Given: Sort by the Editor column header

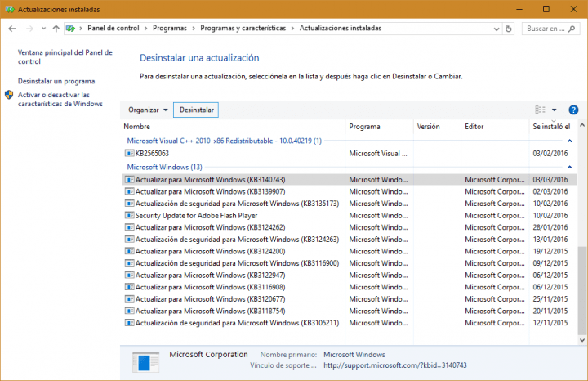Looking at the screenshot, I should click(x=495, y=127).
